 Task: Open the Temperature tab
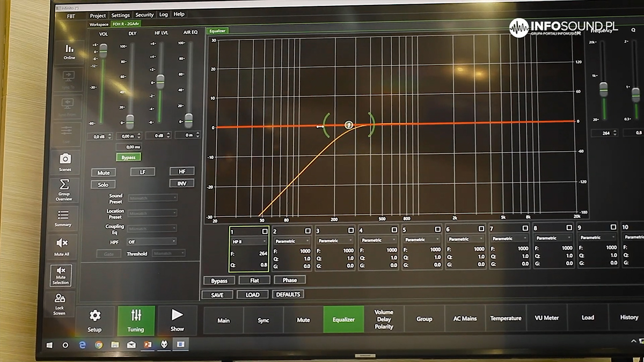(506, 318)
